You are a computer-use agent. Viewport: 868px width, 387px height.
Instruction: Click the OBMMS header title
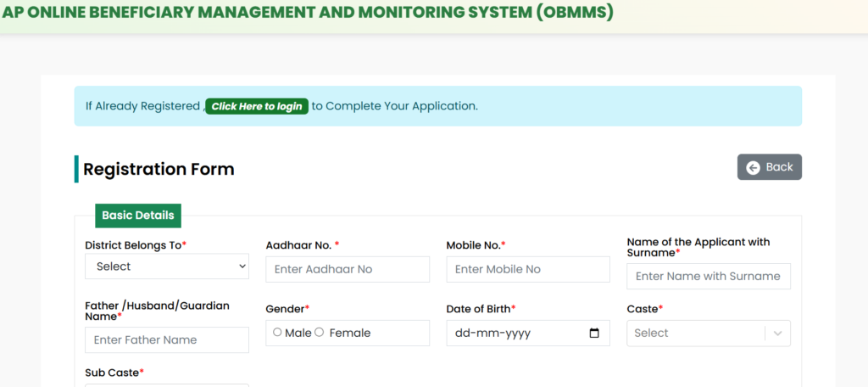pos(308,13)
